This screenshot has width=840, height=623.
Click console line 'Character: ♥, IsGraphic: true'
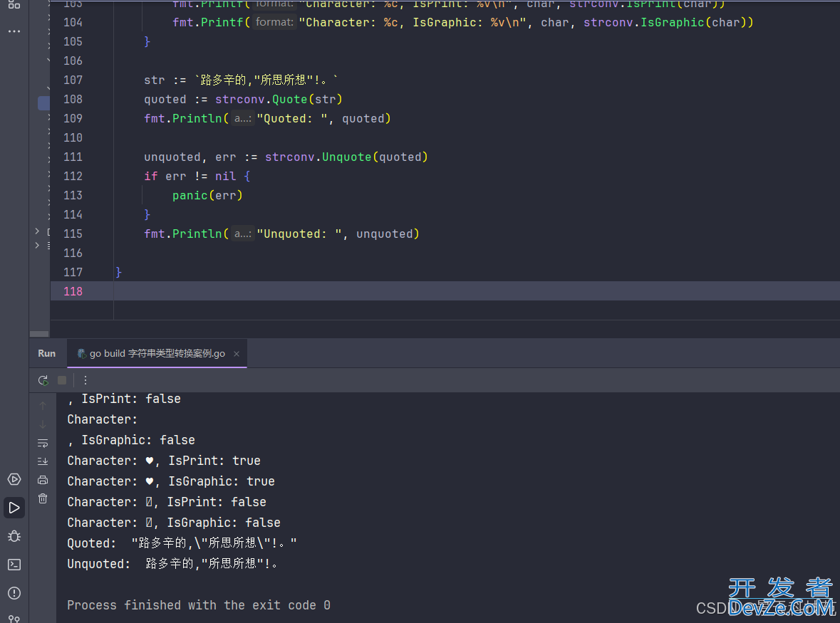[x=171, y=481]
